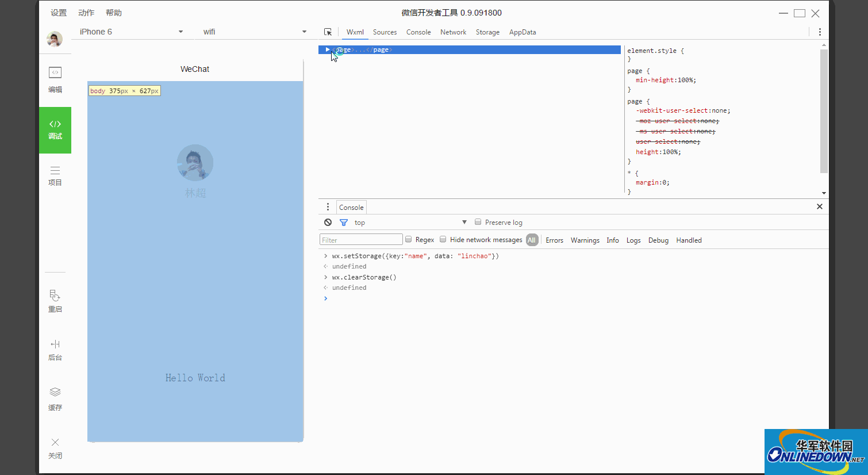Enable the Regex checkbox
This screenshot has width=868, height=475.
pos(408,239)
